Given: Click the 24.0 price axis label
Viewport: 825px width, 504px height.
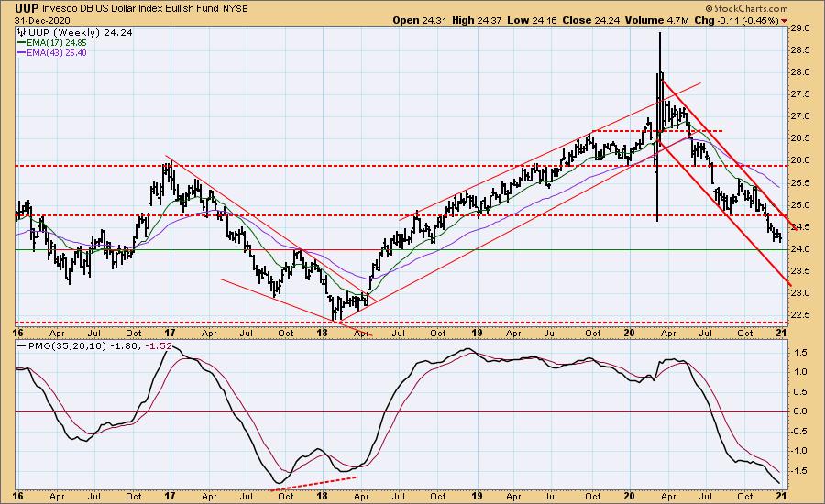Looking at the screenshot, I should pos(799,249).
